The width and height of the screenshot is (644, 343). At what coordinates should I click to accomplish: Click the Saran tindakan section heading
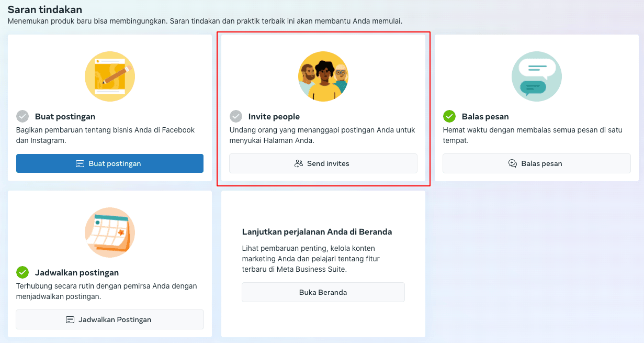tap(44, 9)
